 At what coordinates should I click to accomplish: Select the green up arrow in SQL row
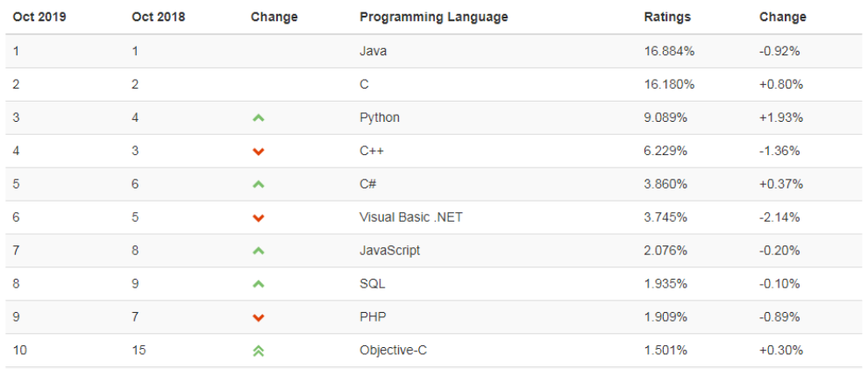[259, 284]
